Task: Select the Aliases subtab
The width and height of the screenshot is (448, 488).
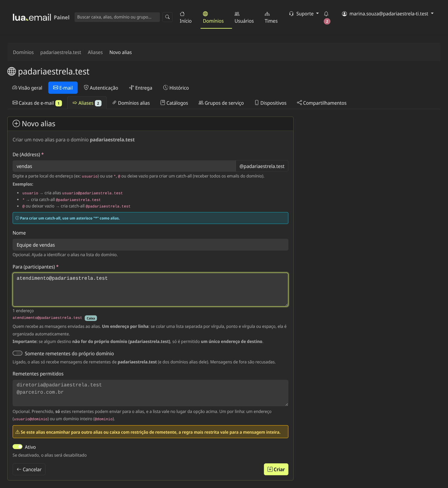Action: (87, 103)
